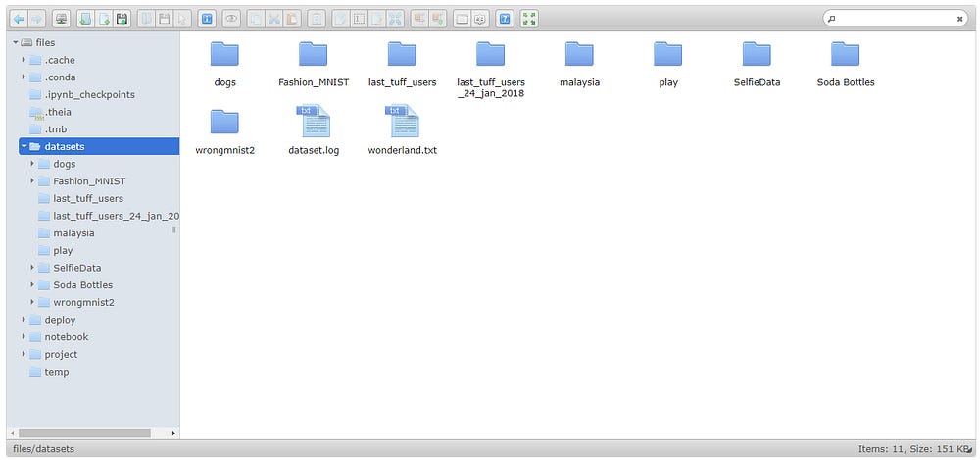
Task: Create a new folder via the toolbar icon
Action: click(x=85, y=19)
